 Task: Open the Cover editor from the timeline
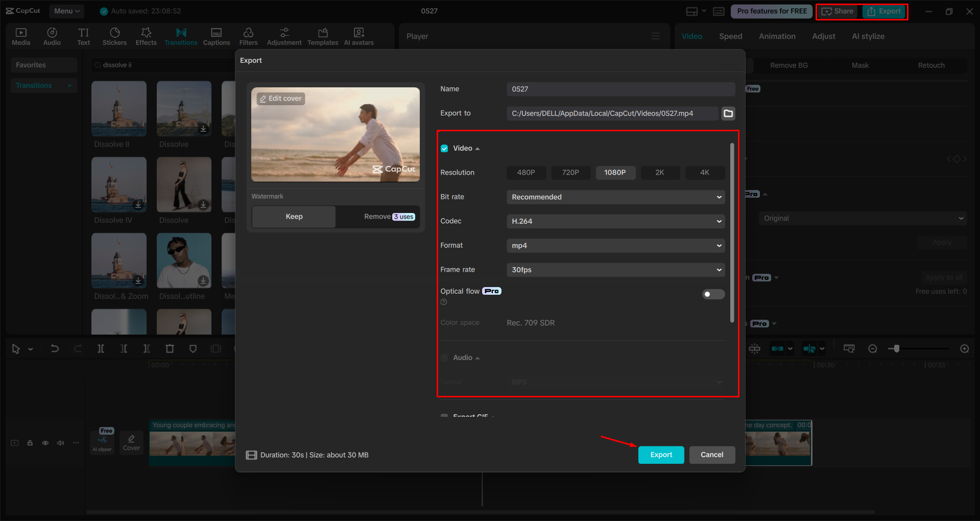(131, 442)
